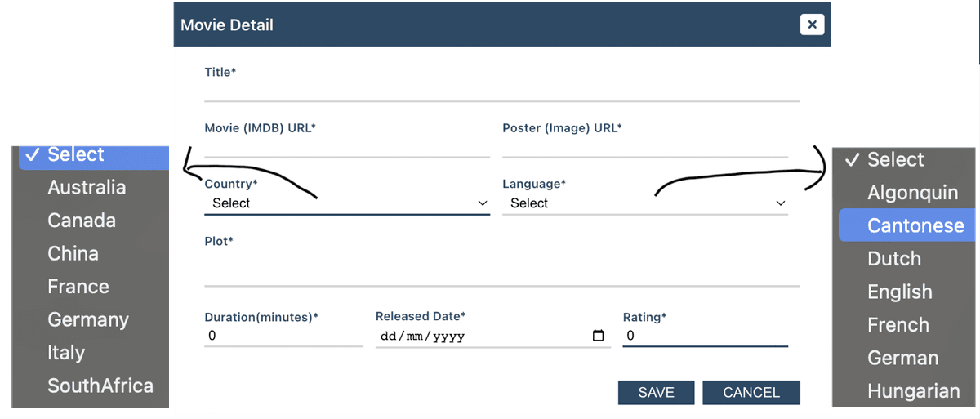The image size is (980, 419).
Task: Expand the Country dropdown
Action: [346, 203]
